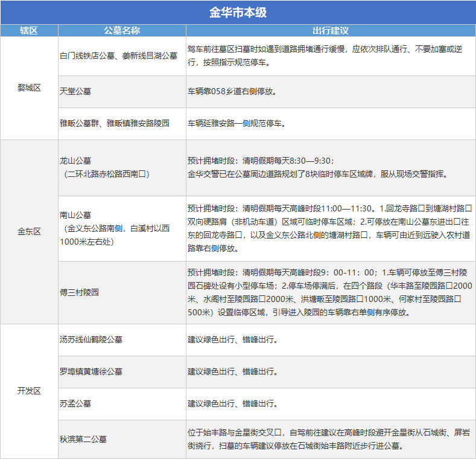Click the advice 车辆延雅安路一侧规范停车
The height and width of the screenshot is (459, 476).
coord(236,123)
